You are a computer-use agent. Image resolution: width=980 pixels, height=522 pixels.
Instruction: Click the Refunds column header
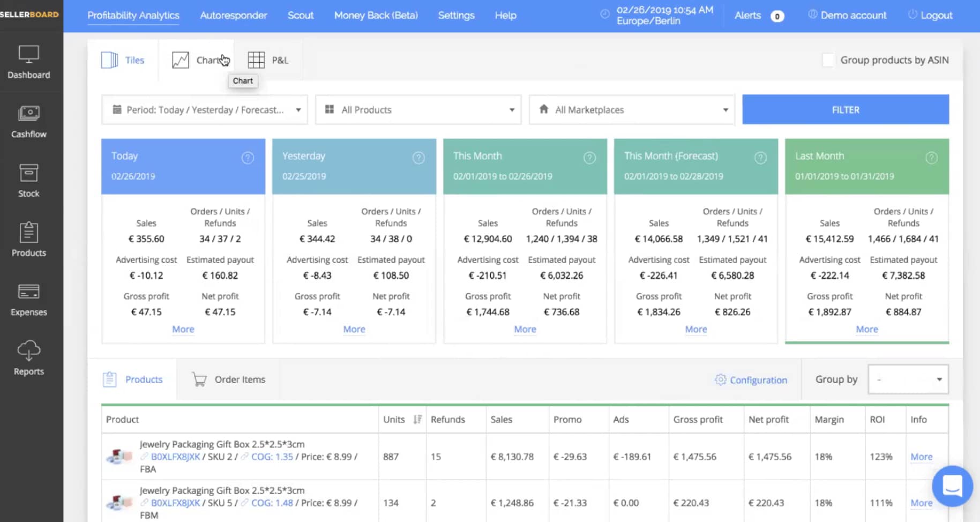(x=448, y=420)
